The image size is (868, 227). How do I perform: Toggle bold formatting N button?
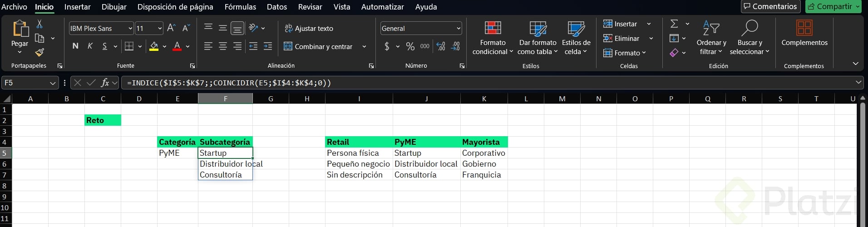pos(75,46)
